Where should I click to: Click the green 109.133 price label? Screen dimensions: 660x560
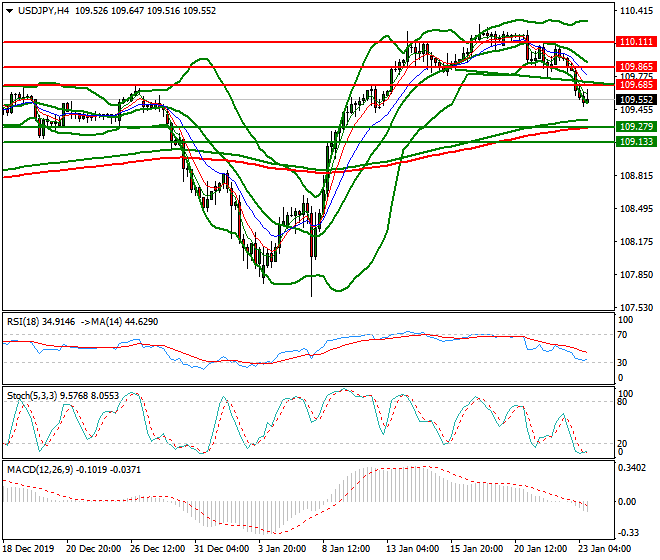tap(636, 142)
